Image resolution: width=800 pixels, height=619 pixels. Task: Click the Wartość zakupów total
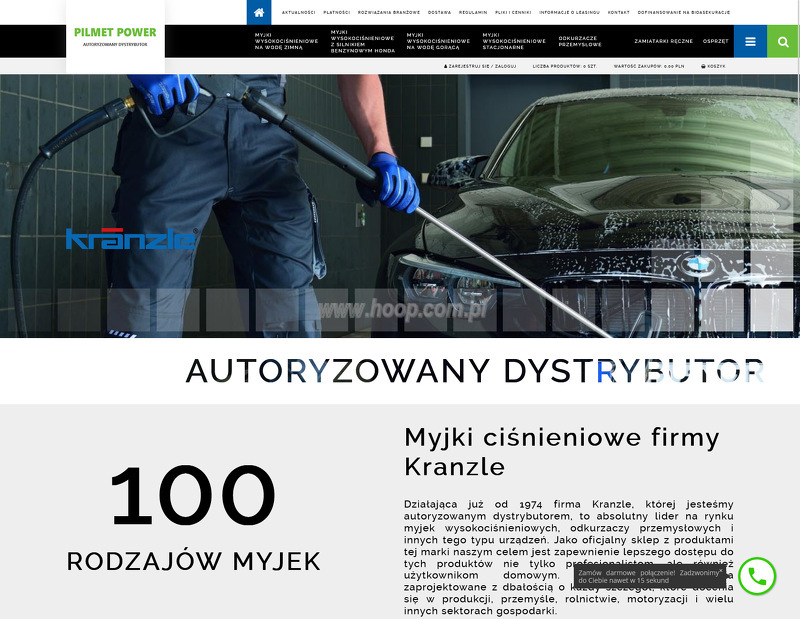coord(649,66)
